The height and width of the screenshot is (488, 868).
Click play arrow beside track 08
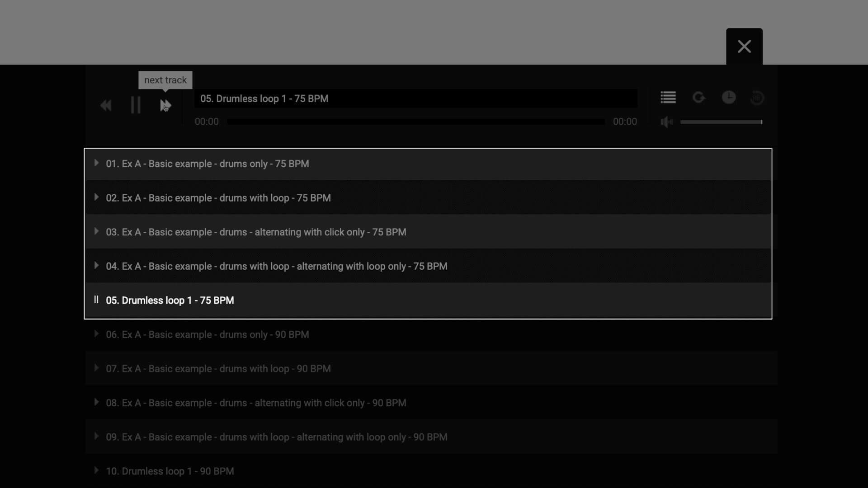coord(96,402)
